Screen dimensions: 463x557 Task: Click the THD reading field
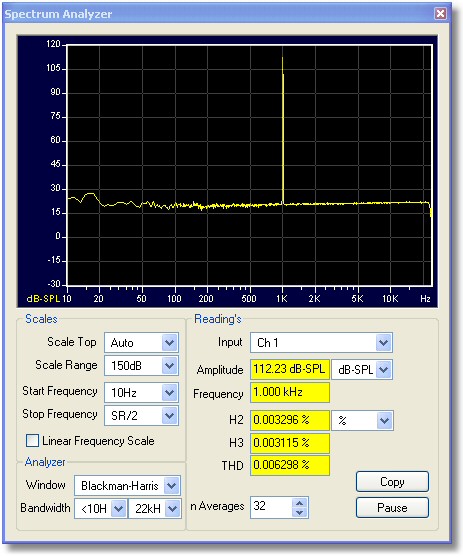click(x=290, y=465)
